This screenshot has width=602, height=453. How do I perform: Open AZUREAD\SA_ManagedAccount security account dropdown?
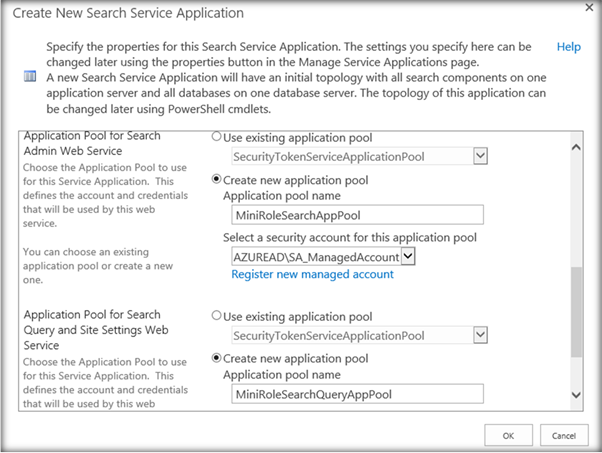coord(407,256)
